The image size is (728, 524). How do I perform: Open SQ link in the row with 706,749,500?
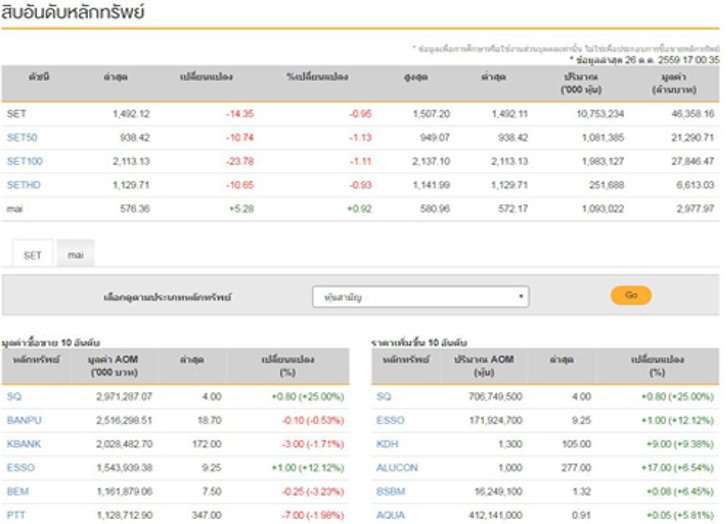coord(384,396)
